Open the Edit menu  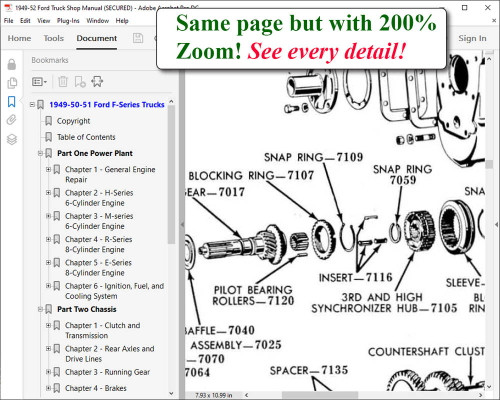pyautogui.click(x=25, y=21)
